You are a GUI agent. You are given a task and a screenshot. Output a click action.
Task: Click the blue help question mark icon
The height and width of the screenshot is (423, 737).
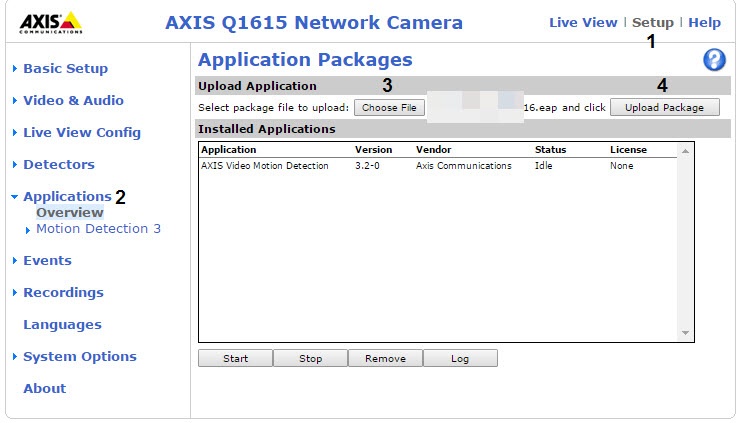click(x=714, y=60)
